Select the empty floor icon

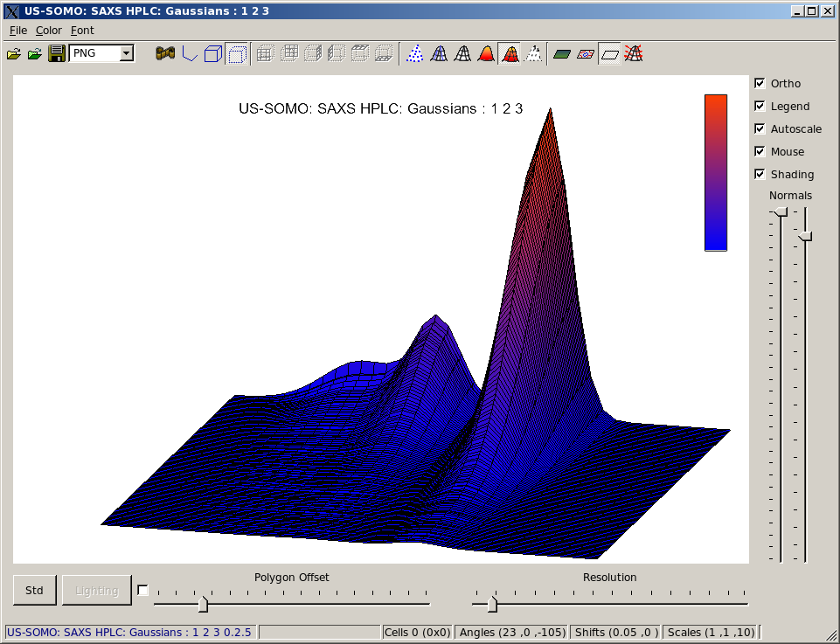(x=609, y=53)
